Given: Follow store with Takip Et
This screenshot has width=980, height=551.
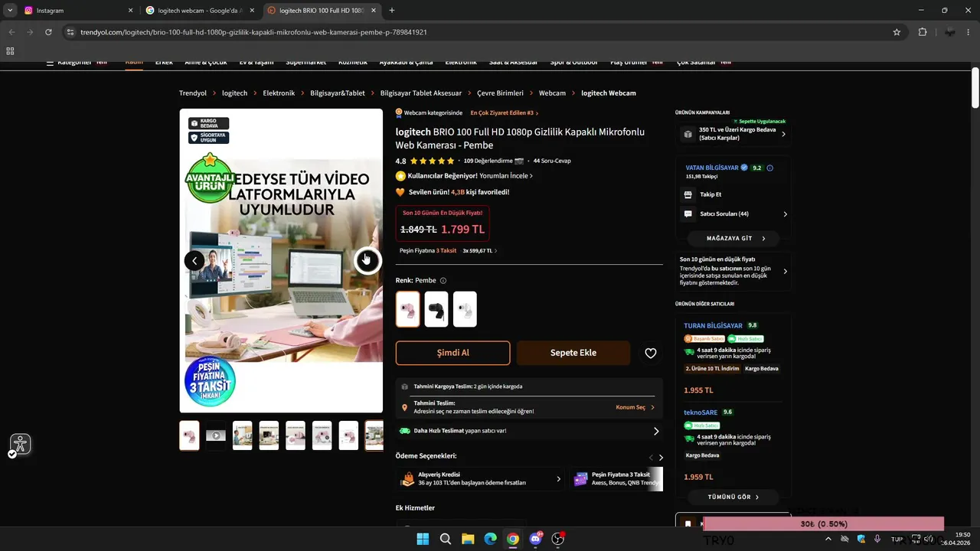Looking at the screenshot, I should coord(710,194).
